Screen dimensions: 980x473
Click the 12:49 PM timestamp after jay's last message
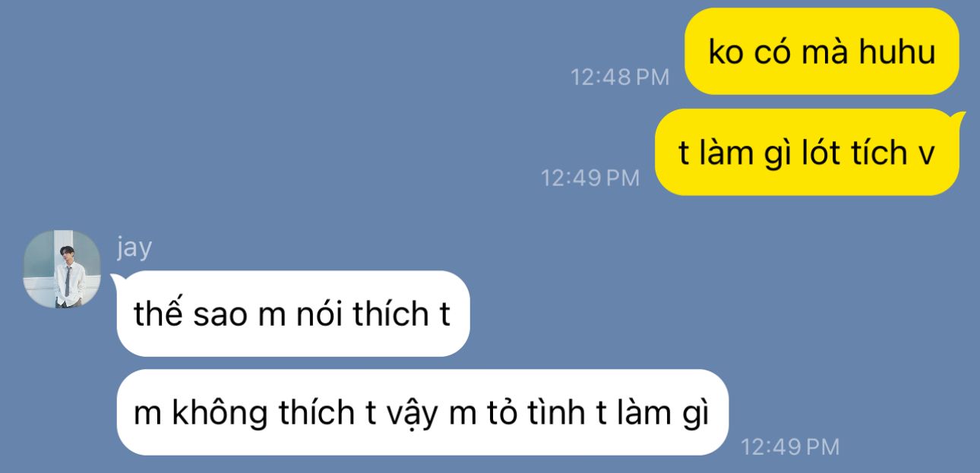click(790, 446)
